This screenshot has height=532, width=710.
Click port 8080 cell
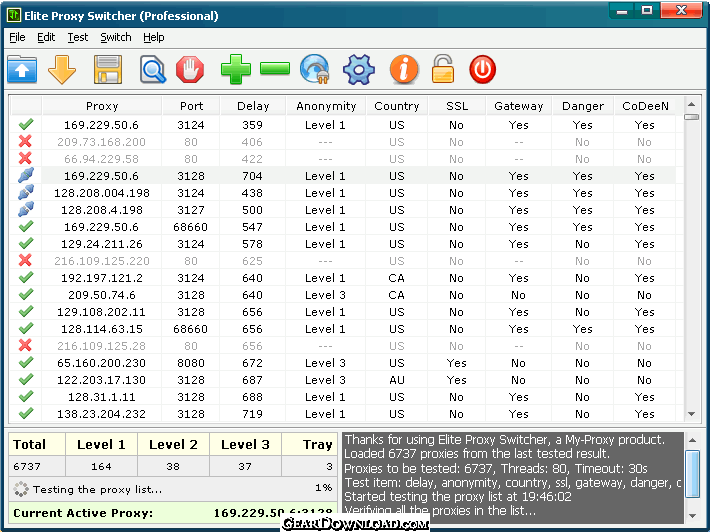[x=191, y=363]
